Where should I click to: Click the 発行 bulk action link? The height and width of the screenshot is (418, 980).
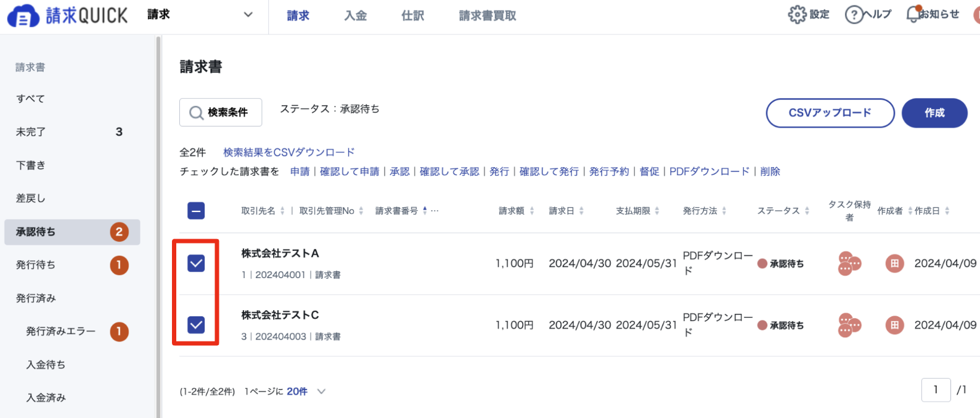point(499,171)
